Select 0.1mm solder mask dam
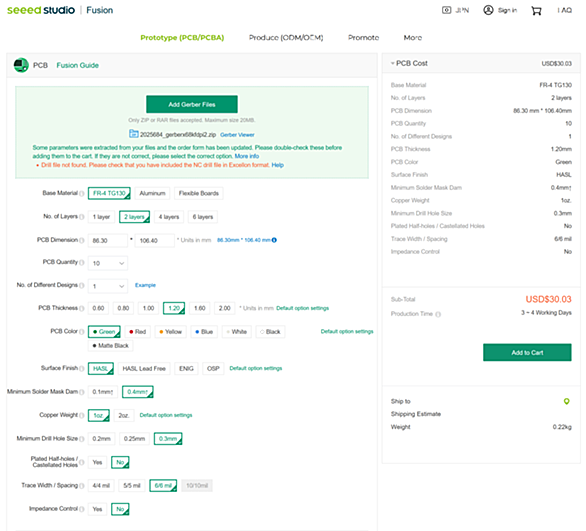 tap(103, 392)
